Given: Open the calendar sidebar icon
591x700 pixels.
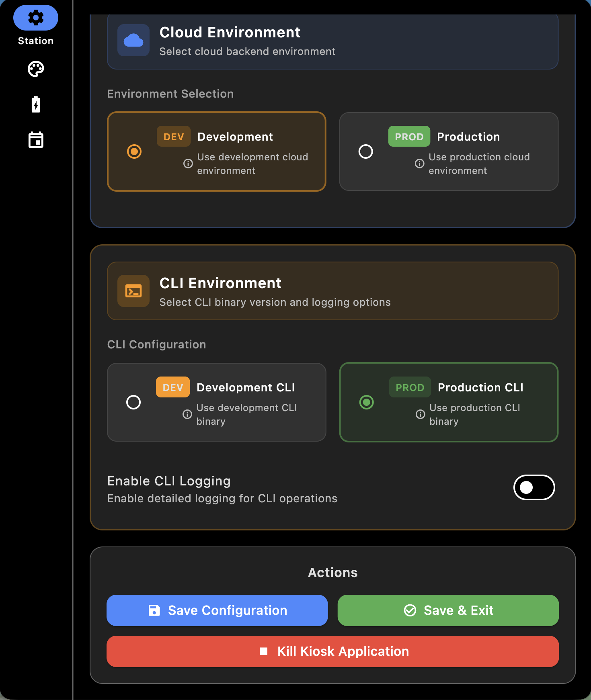Looking at the screenshot, I should coord(36,140).
